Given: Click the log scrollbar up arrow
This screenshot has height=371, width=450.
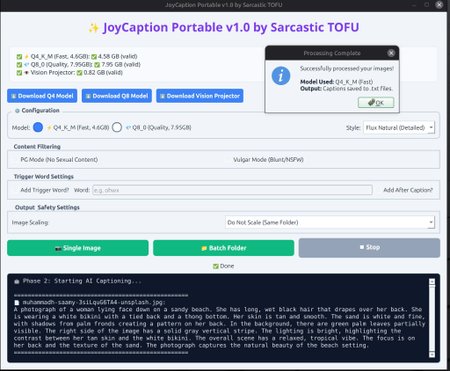Looking at the screenshot, I should coord(432,282).
